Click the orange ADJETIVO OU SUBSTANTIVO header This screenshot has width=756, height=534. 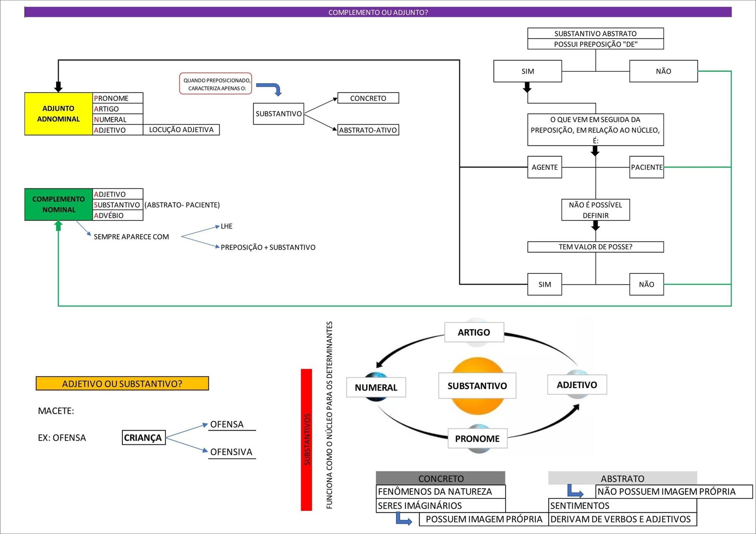click(x=122, y=383)
